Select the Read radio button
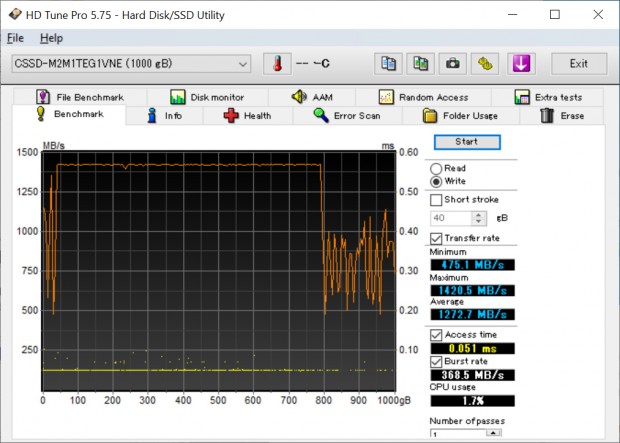620x443 pixels. (437, 168)
